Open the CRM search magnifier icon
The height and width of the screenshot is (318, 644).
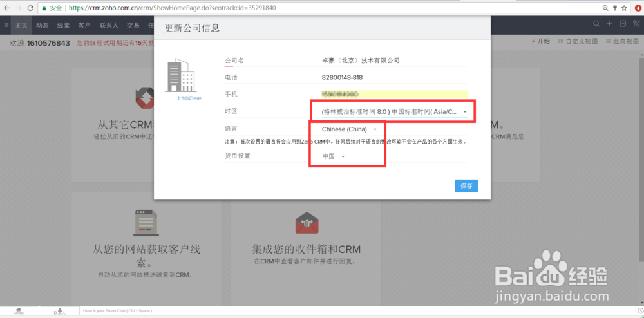(596, 24)
